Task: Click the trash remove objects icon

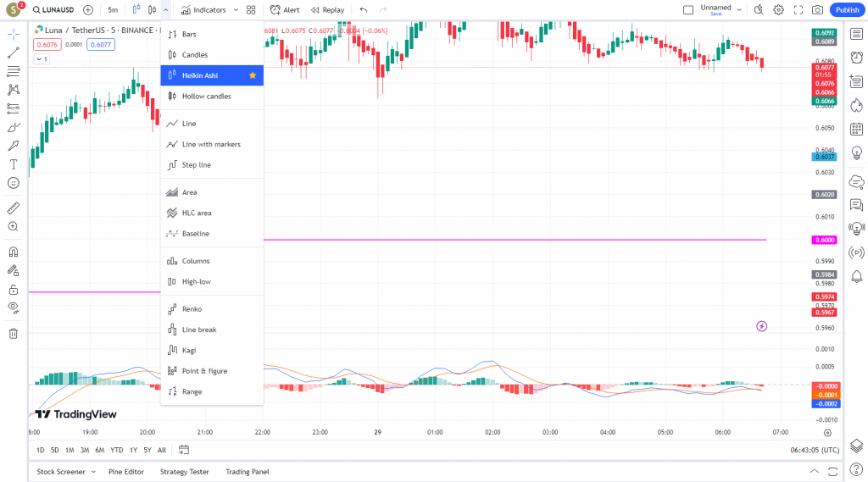Action: 14,334
